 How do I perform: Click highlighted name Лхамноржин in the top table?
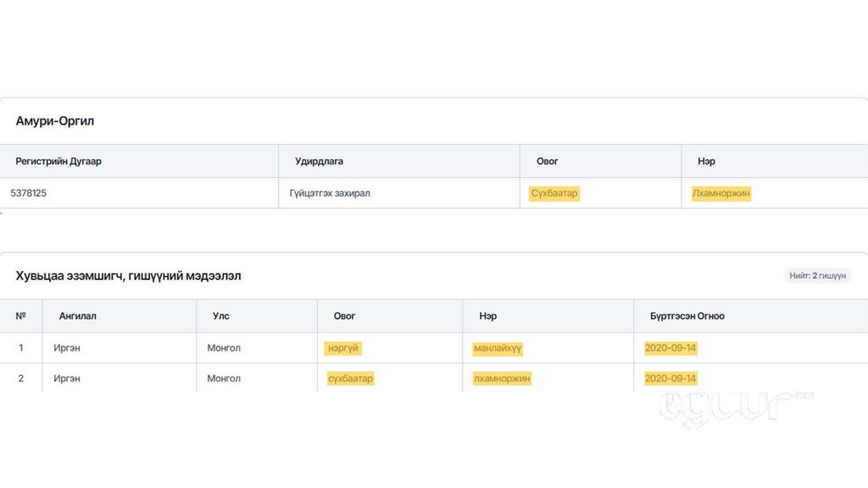[x=721, y=193]
